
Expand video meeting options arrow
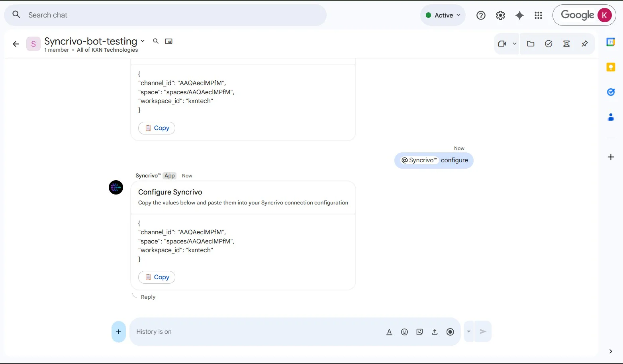pyautogui.click(x=514, y=44)
